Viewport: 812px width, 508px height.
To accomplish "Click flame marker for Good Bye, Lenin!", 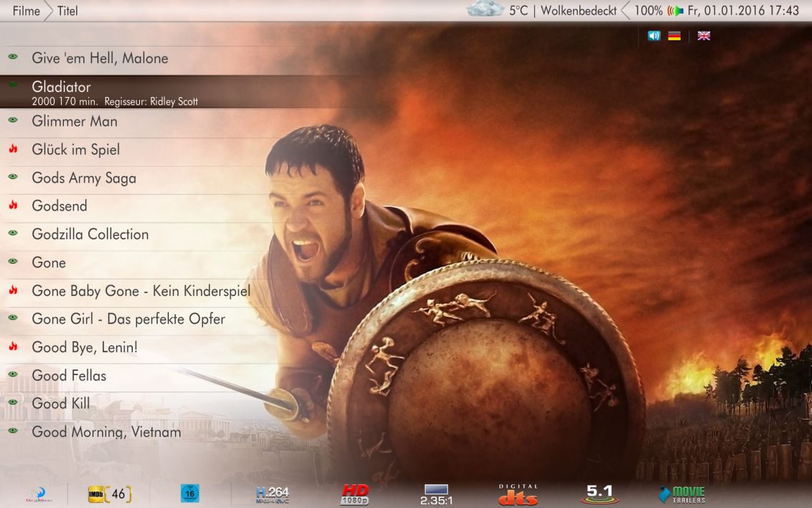I will tap(13, 346).
